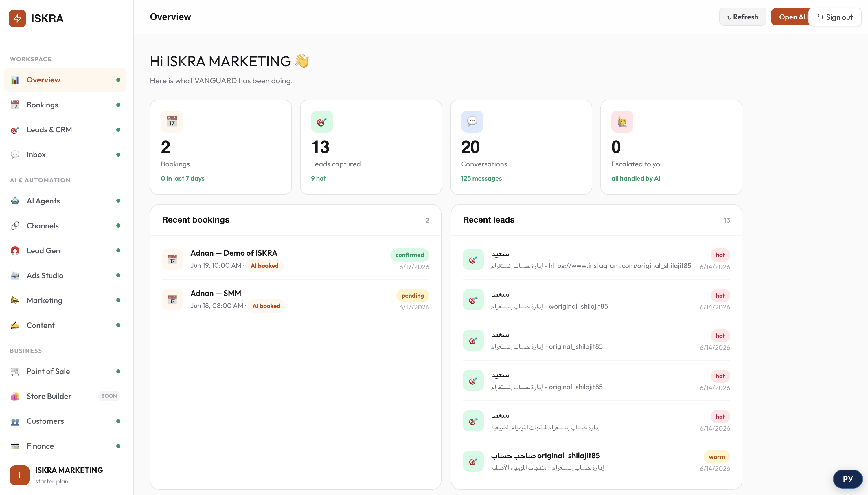Click '0 in last 7 days' text

pos(183,178)
